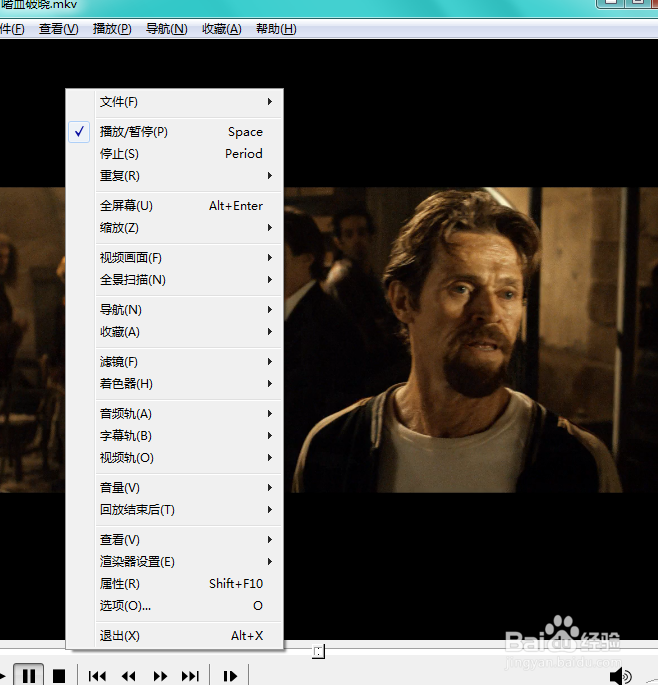Expand 导航(N) submenu in context menu
This screenshot has height=685, width=658.
[x=174, y=310]
